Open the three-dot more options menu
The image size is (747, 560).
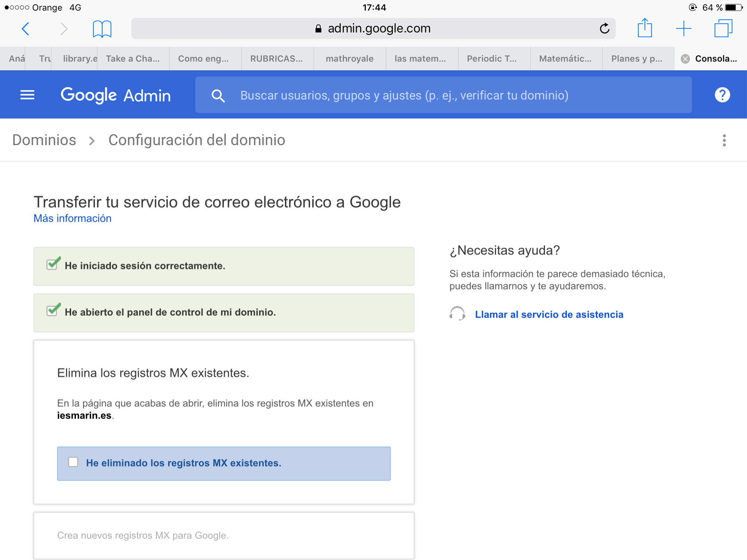[724, 140]
